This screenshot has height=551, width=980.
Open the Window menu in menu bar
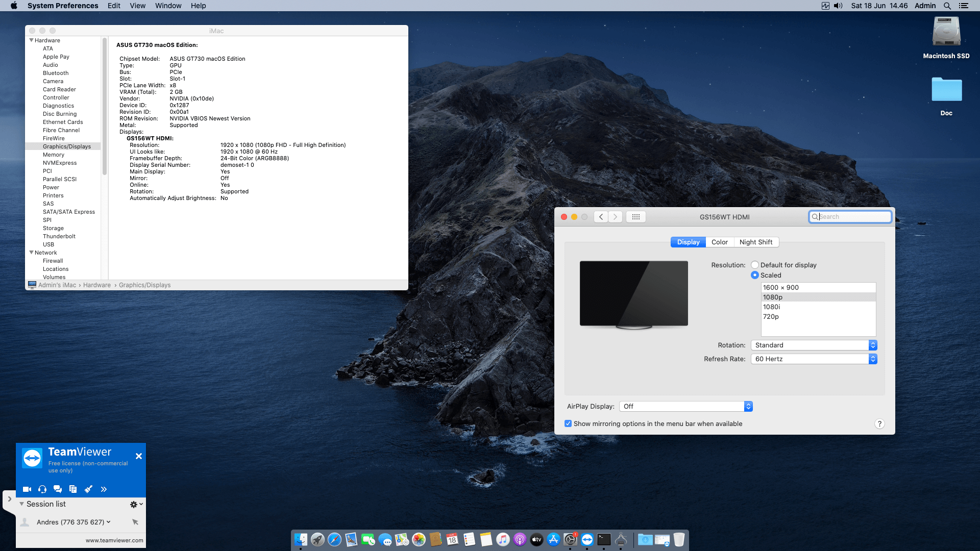pos(168,6)
